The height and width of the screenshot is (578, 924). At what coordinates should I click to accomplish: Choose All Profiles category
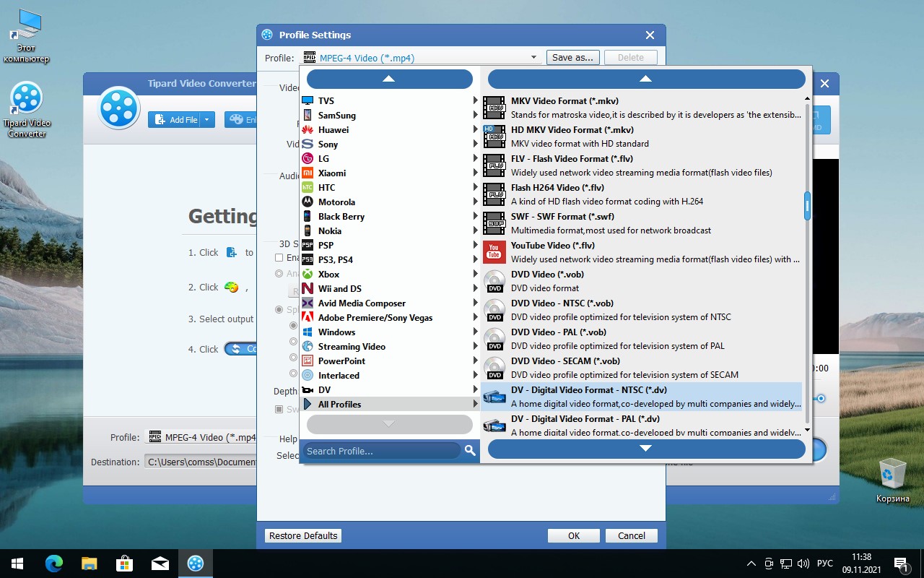pos(390,404)
